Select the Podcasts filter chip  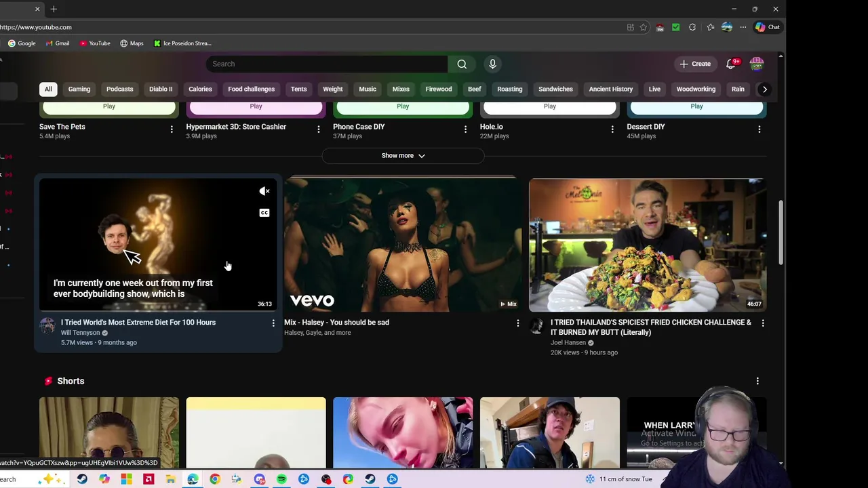[119, 89]
